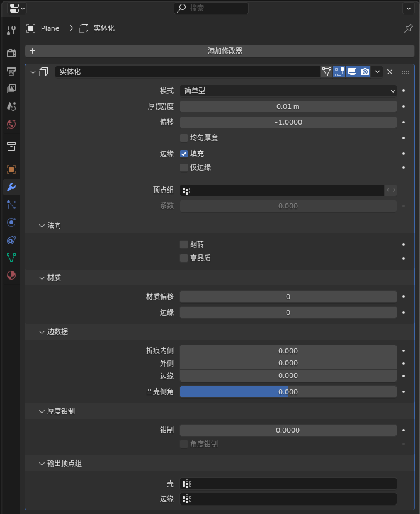Viewport: 420px width, 514px height.
Task: Switch to World properties tab icon
Action: pos(11,124)
